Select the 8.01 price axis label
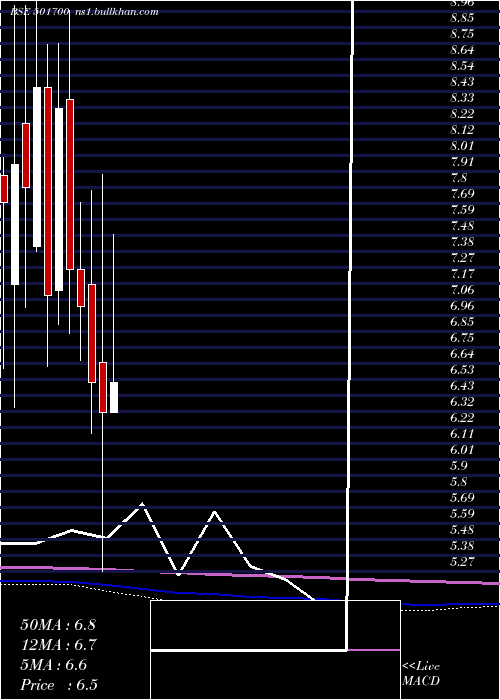 click(462, 146)
